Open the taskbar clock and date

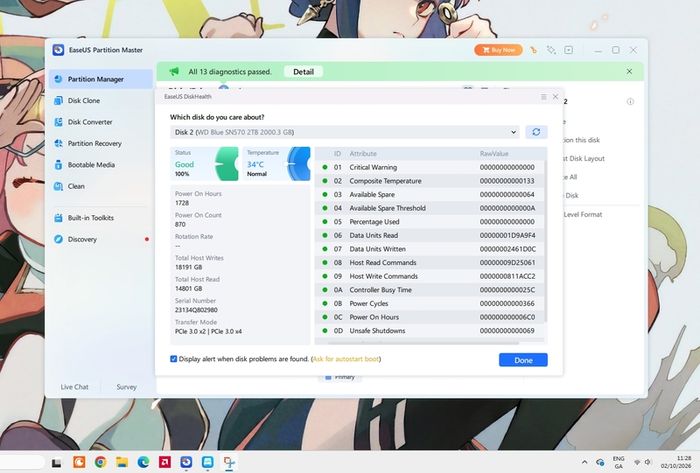676,462
